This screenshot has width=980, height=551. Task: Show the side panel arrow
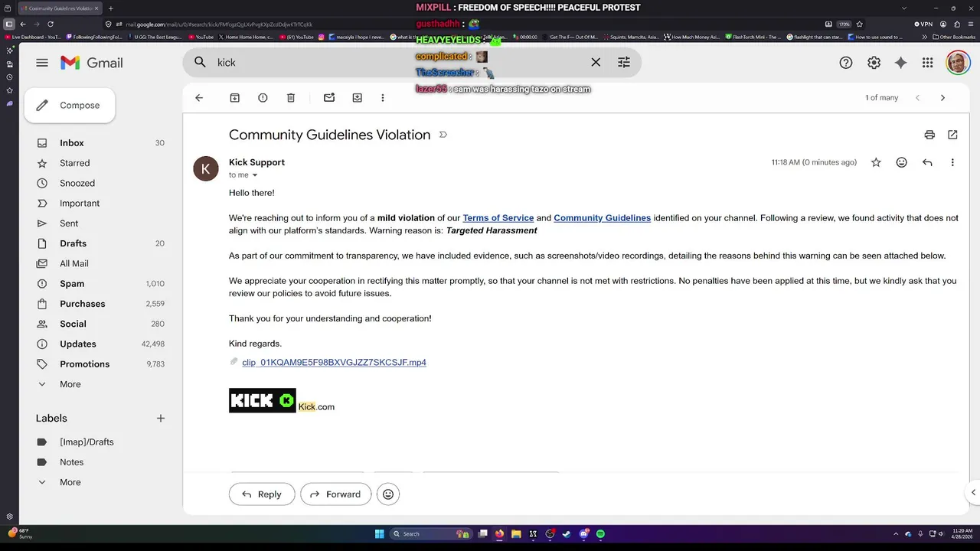coord(973,492)
